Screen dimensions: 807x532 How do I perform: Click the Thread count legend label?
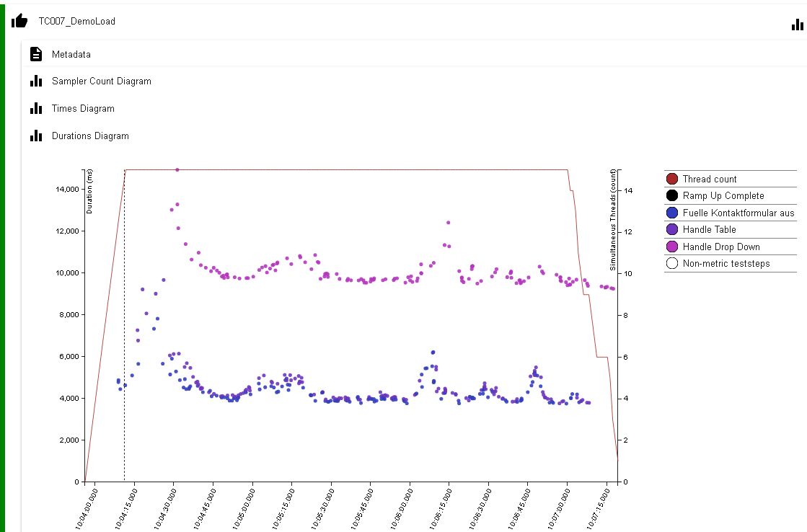click(x=709, y=179)
